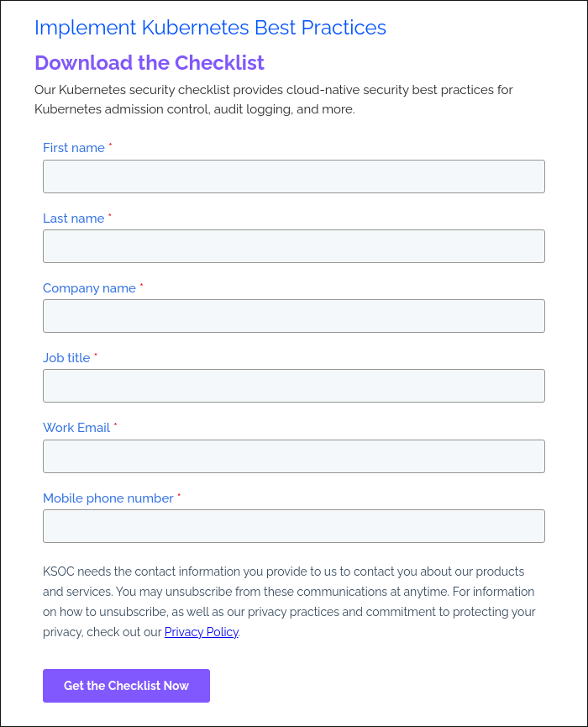Click the required asterisk beside Work Email
Image resolution: width=588 pixels, height=727 pixels.
tap(117, 424)
